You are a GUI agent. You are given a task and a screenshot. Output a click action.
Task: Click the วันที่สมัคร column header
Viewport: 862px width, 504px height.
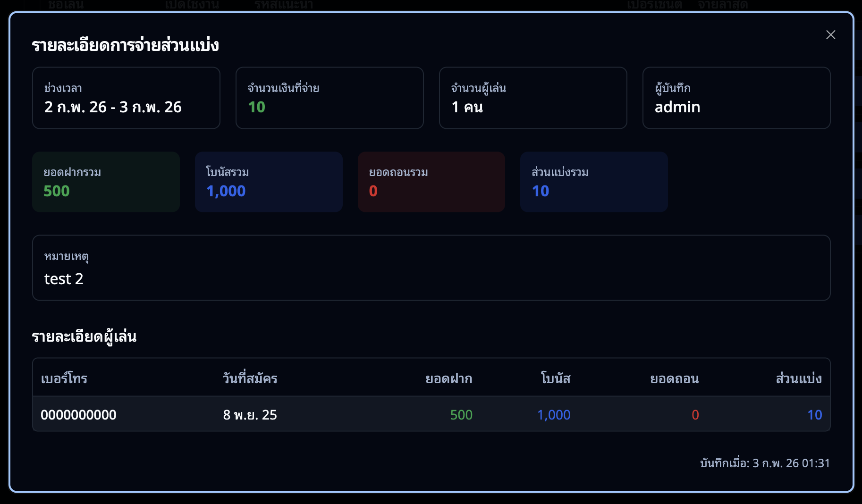click(x=250, y=378)
